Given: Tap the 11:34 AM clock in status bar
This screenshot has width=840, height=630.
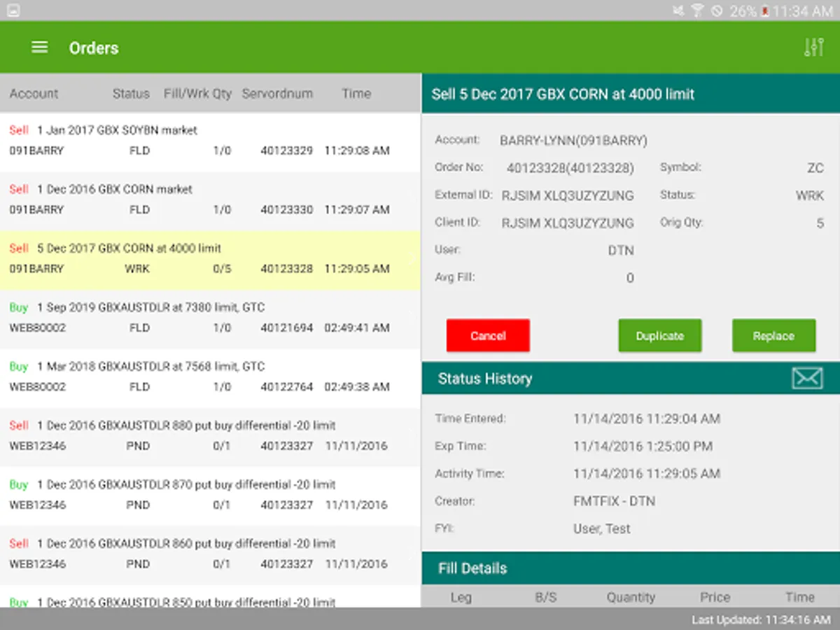Looking at the screenshot, I should 804,10.
